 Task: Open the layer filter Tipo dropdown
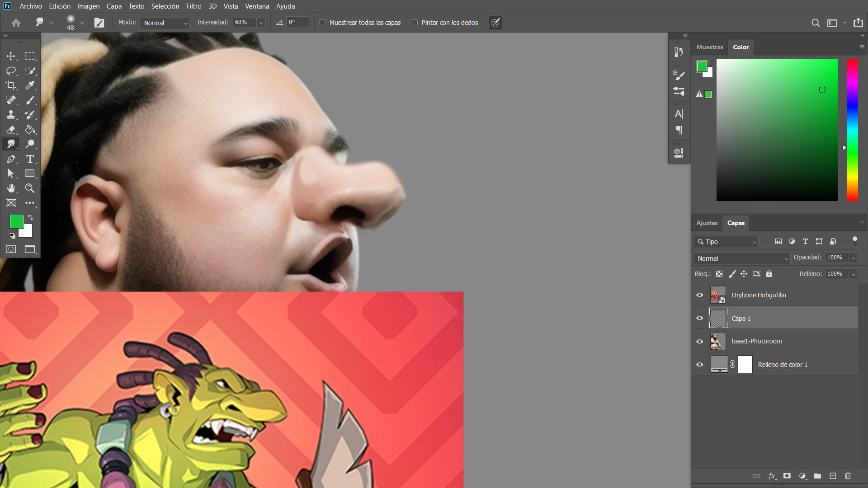click(x=726, y=242)
